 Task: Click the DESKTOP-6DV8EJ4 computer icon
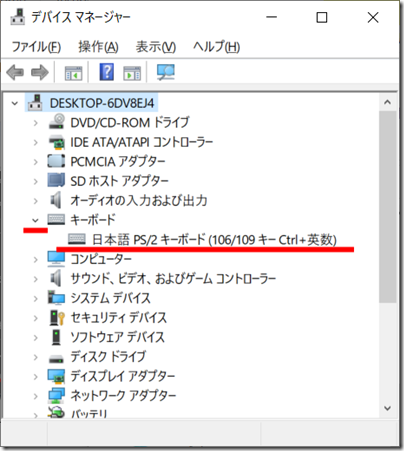pyautogui.click(x=35, y=102)
